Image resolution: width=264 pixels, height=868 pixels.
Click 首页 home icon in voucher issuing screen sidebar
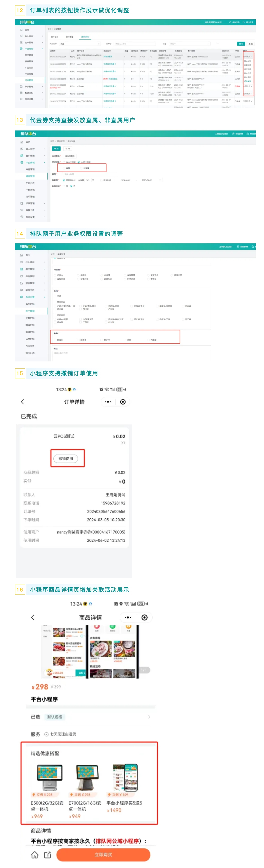click(x=22, y=142)
